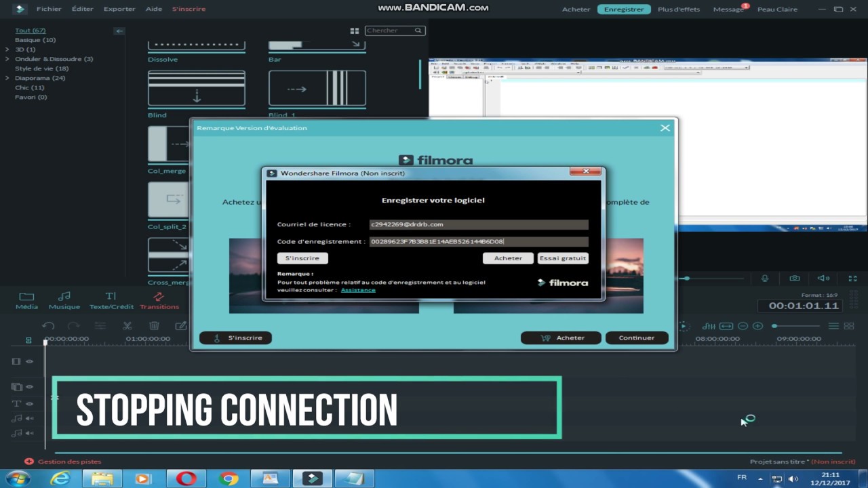The image size is (868, 488).
Task: Switch to the Média tab
Action: pyautogui.click(x=26, y=300)
